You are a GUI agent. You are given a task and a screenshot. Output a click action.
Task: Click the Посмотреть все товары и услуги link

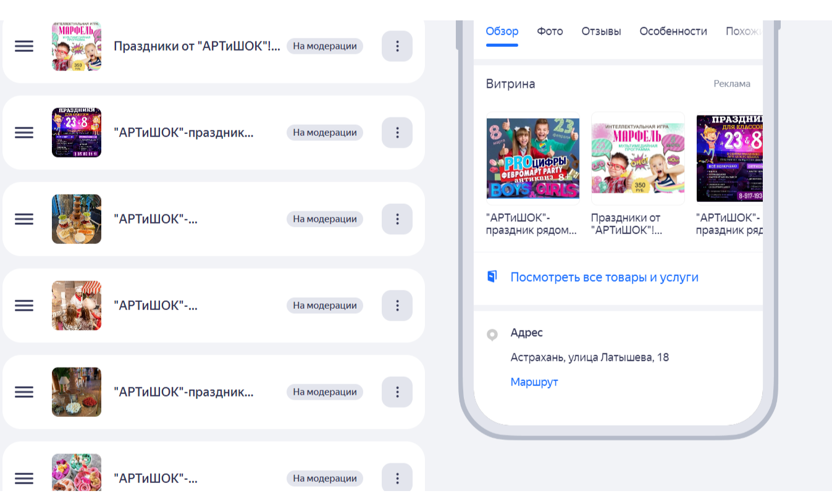pos(604,277)
